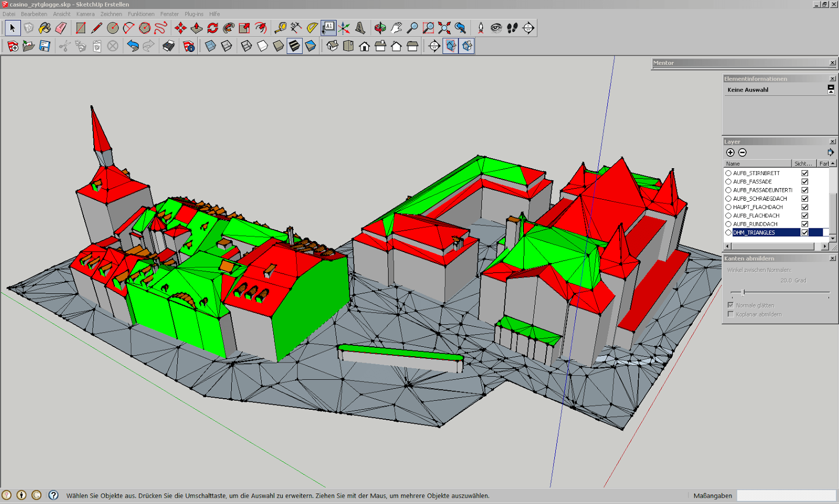Uncheck visibility for HAUPT_FLACHDACH layer
Viewport: 839px width, 504px height.
[x=804, y=207]
